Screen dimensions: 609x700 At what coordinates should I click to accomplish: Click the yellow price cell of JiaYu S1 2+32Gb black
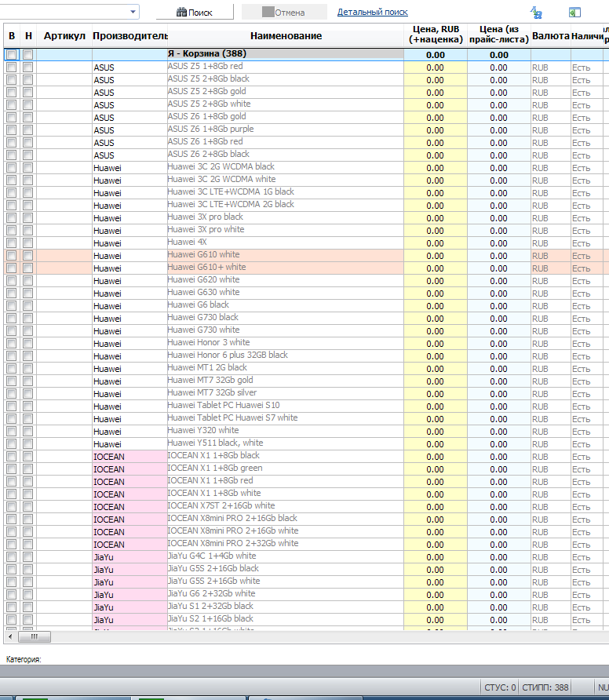[x=436, y=607]
